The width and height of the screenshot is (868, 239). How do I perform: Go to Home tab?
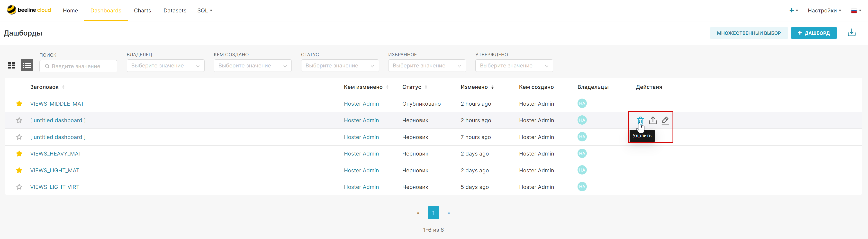(x=70, y=10)
